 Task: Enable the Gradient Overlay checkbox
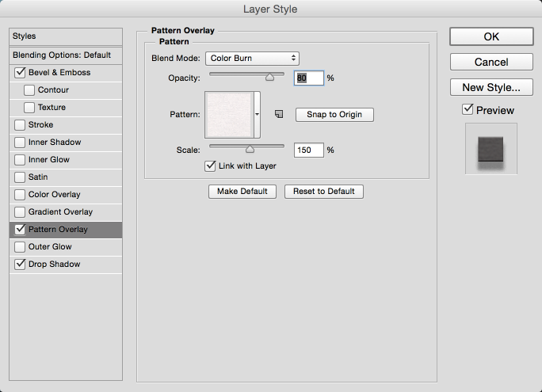coord(20,211)
